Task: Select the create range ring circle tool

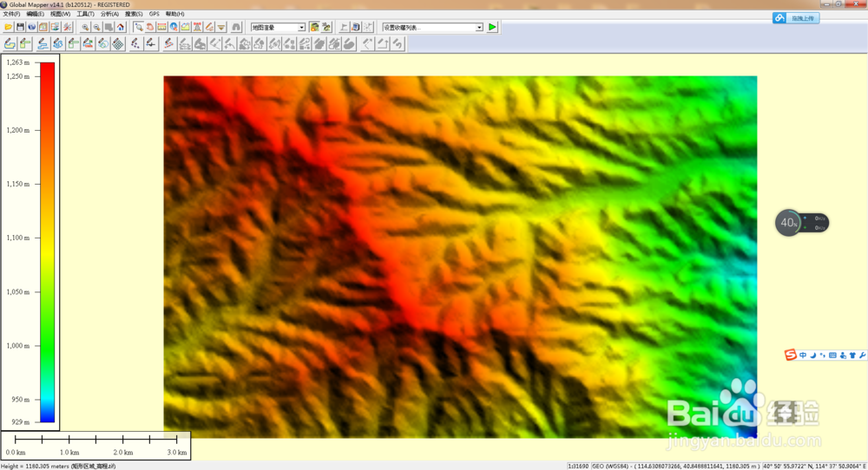Action: coord(103,43)
